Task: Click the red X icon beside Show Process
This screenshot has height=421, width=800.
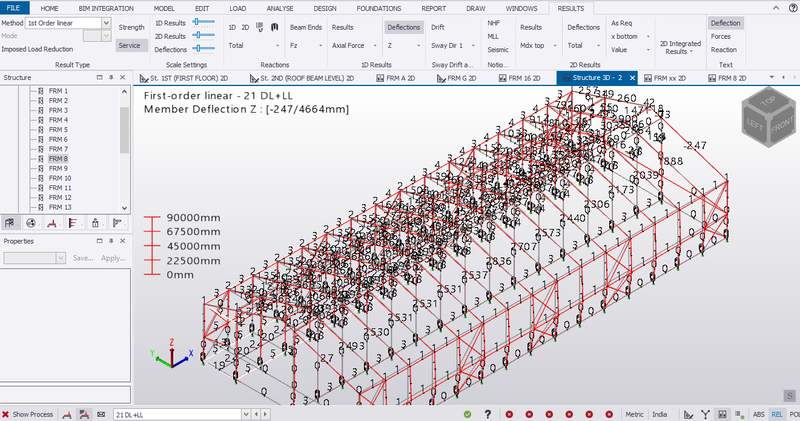Action: (x=6, y=414)
